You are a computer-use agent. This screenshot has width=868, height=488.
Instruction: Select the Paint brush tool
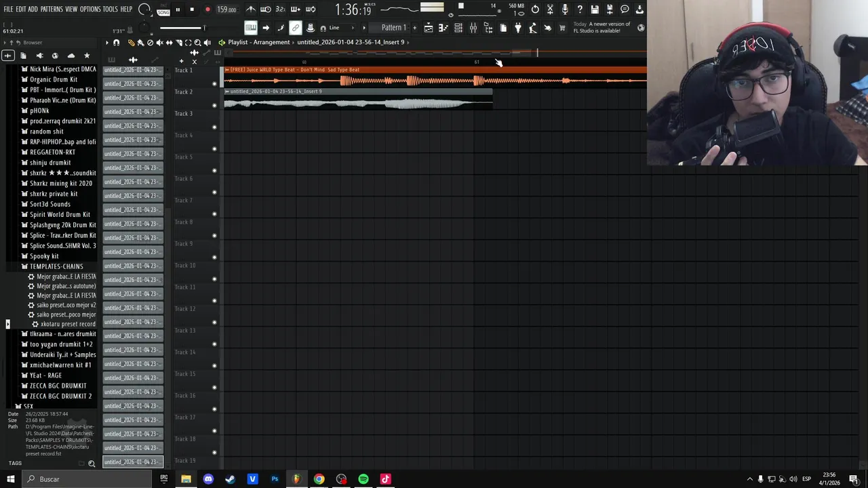coord(140,43)
